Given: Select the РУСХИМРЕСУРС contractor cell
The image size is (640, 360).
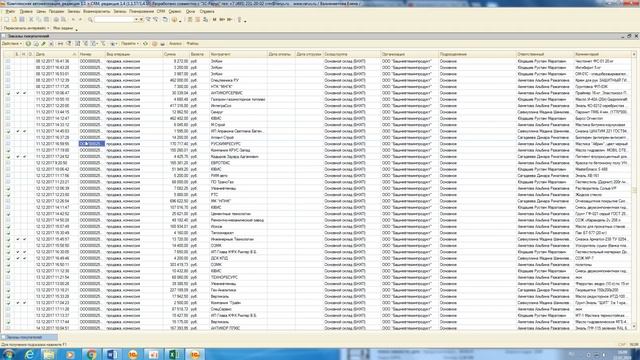Looking at the screenshot, I should pyautogui.click(x=238, y=144).
